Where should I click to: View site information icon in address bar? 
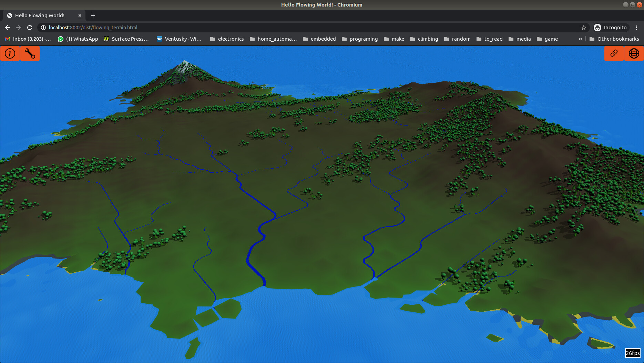43,28
